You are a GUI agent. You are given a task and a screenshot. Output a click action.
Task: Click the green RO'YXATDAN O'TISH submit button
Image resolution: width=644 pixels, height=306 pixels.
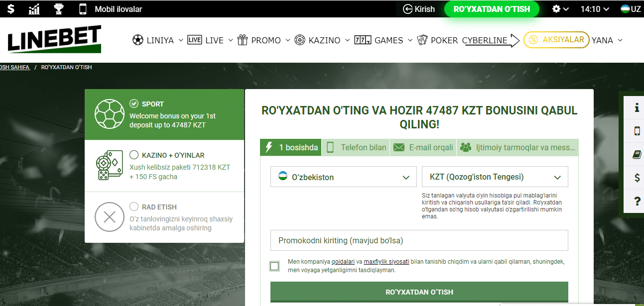(x=419, y=292)
